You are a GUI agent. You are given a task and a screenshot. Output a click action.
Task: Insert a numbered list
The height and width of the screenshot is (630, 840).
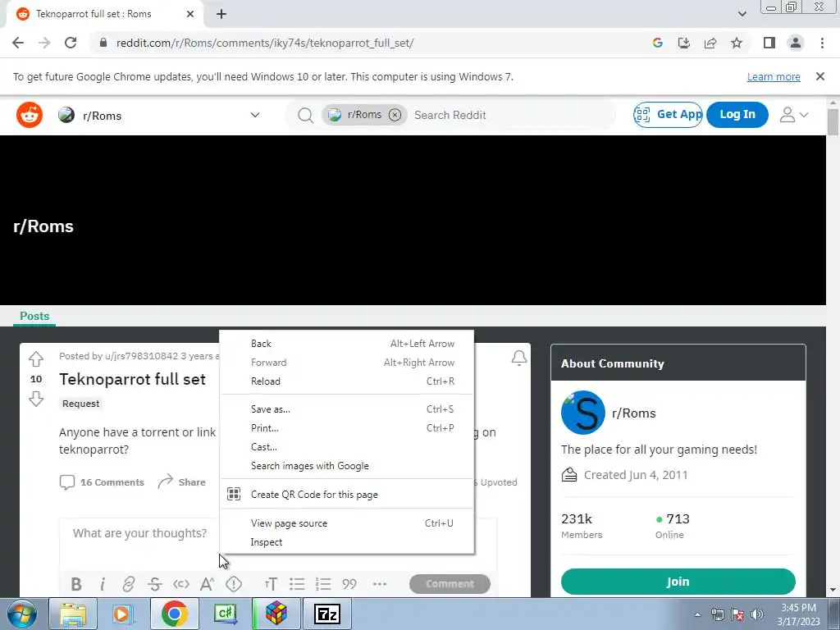tap(323, 584)
